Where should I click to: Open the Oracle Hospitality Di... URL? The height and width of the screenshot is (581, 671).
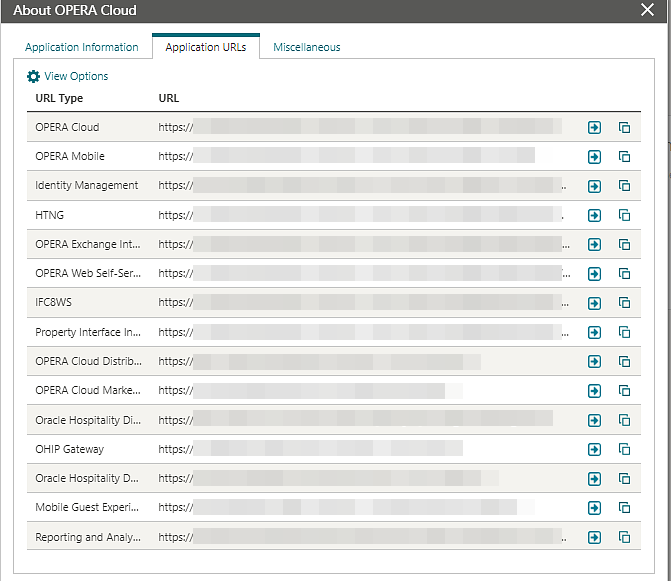pos(594,420)
